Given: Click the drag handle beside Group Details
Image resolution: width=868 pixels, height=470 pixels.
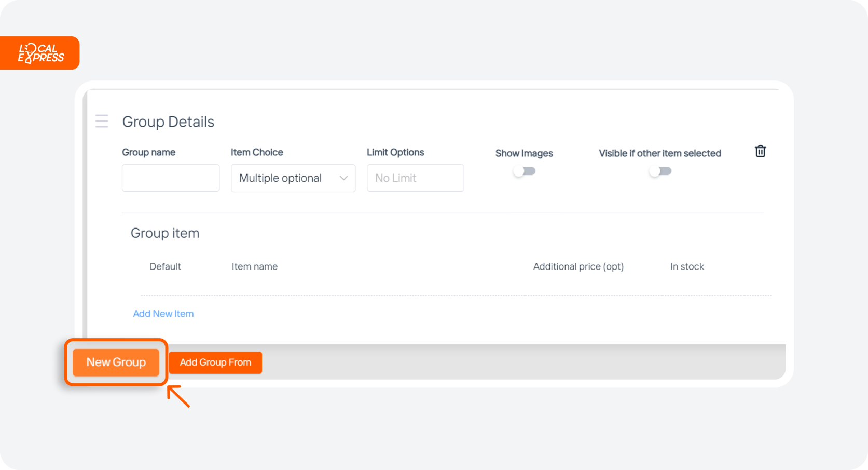Looking at the screenshot, I should pos(102,121).
